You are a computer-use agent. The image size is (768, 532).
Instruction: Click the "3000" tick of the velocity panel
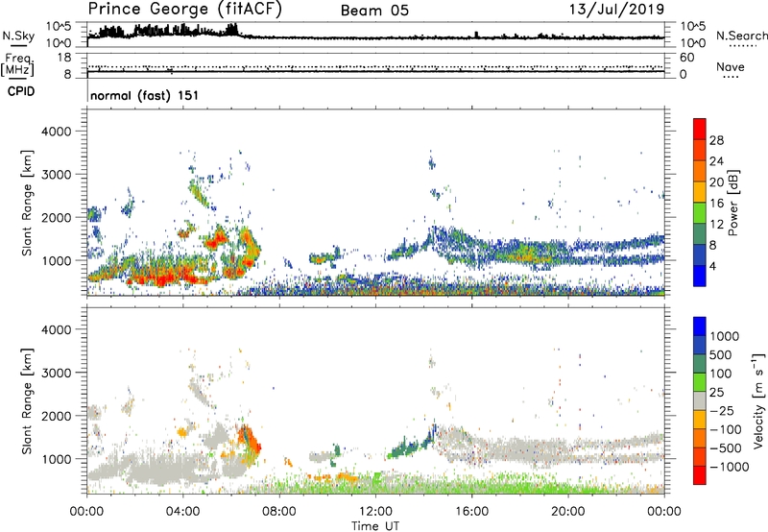pos(57,373)
